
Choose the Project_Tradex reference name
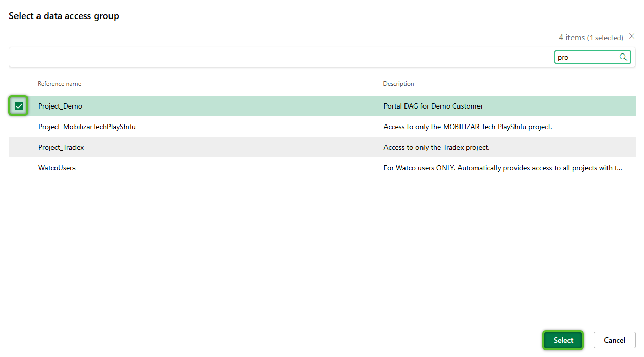61,147
